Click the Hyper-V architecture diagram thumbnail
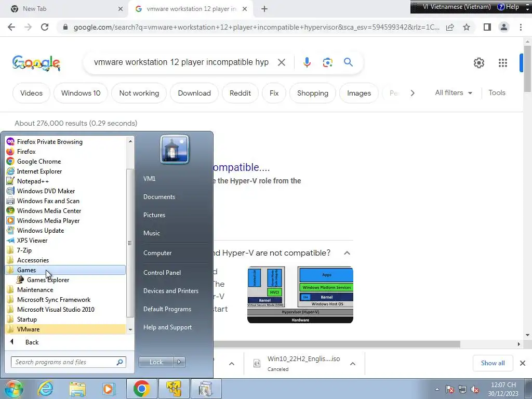The height and width of the screenshot is (399, 532). [300, 295]
